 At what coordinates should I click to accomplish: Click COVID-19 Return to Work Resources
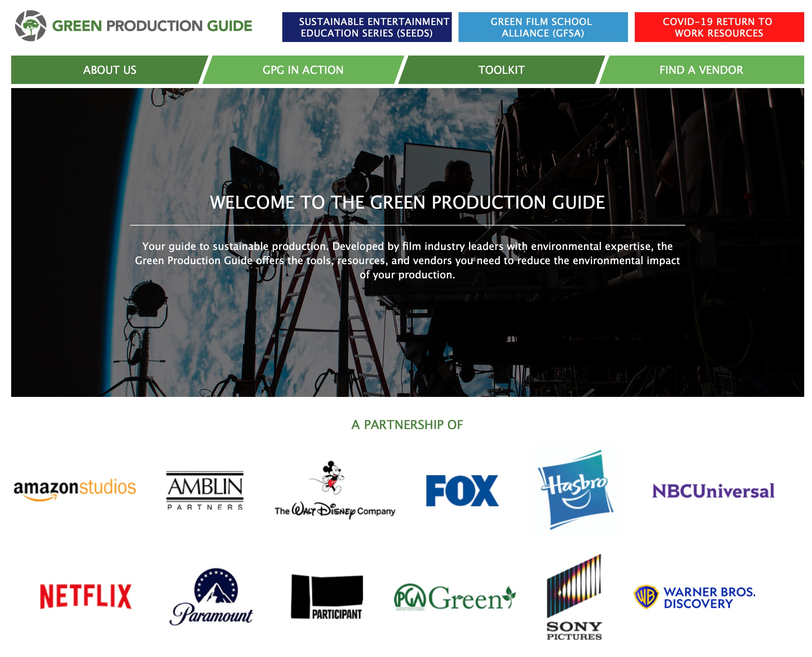pyautogui.click(x=718, y=27)
